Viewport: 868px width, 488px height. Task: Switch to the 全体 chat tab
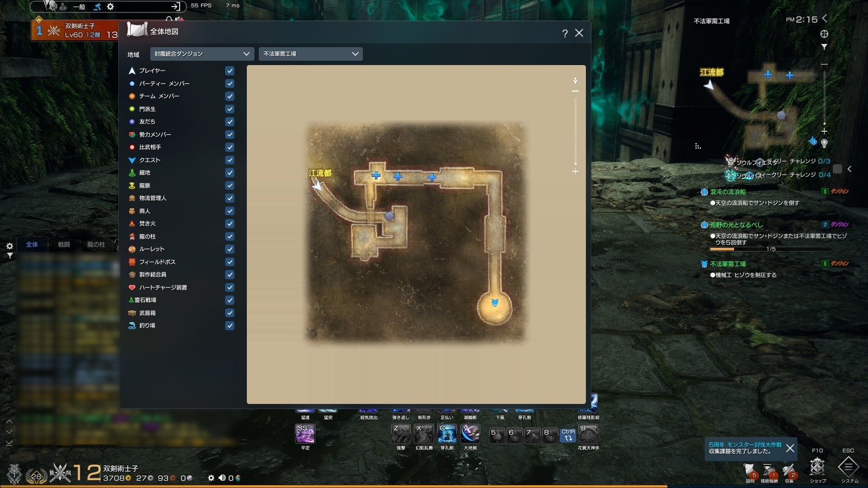click(x=32, y=245)
